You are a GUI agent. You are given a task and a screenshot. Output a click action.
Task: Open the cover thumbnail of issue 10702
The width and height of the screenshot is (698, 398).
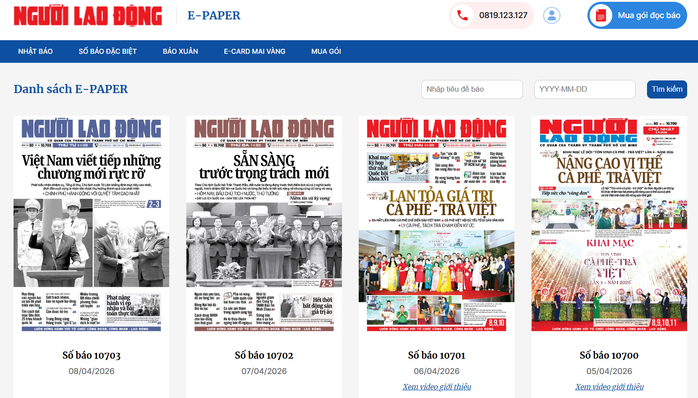pyautogui.click(x=264, y=224)
